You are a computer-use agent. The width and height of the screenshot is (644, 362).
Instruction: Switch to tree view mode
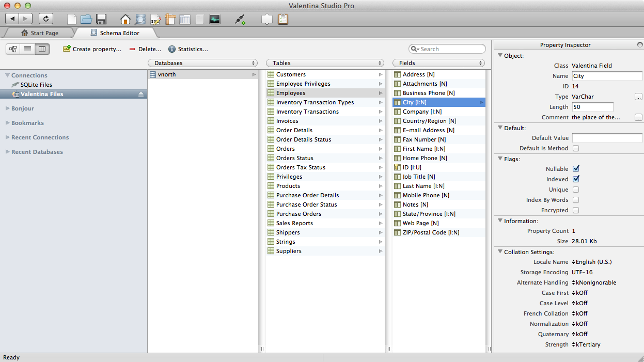click(x=13, y=49)
